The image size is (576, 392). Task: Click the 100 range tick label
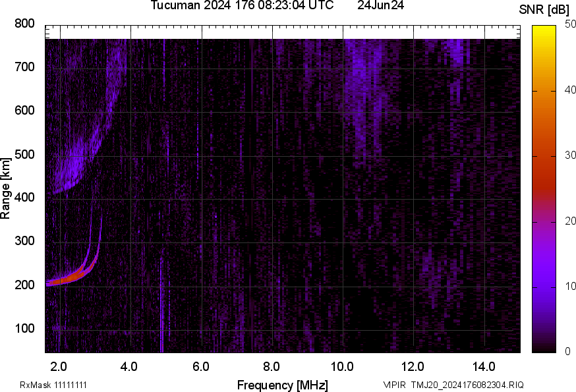24,329
